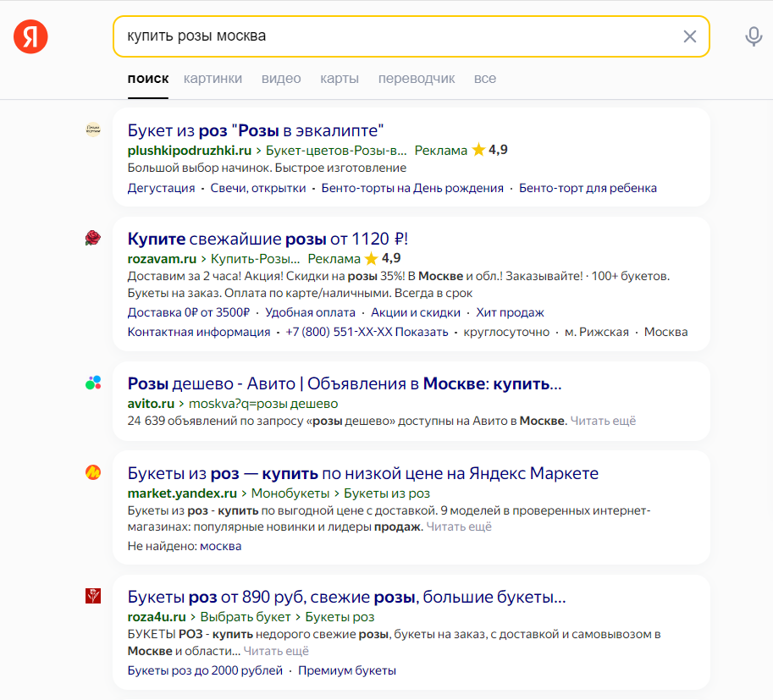Open Букеты из роз on Яндекс Маркете result
The image size is (773, 700).
click(363, 473)
